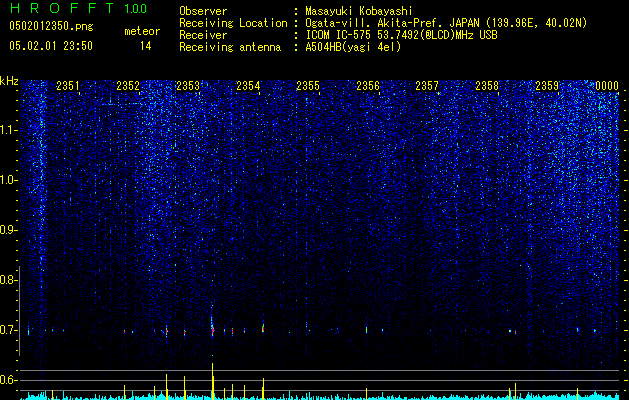Click the 2353 time marker

tap(188, 85)
